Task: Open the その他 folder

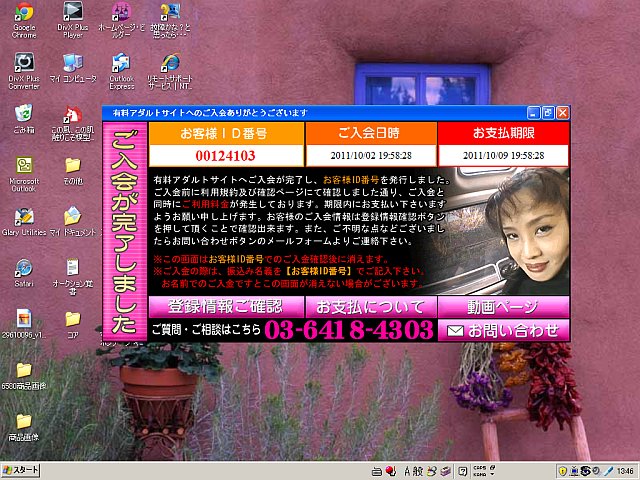Action: click(x=73, y=171)
